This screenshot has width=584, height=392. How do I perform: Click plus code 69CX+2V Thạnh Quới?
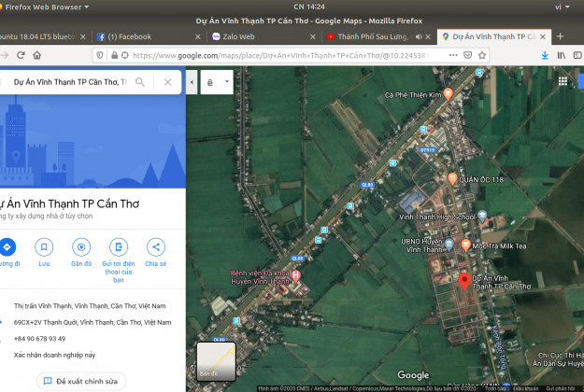pos(93,322)
